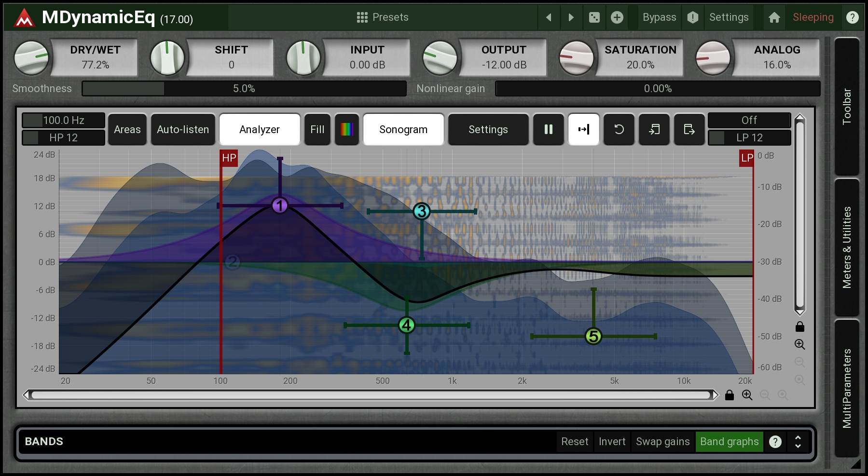Open the help question mark in title bar
Image resolution: width=868 pixels, height=476 pixels.
click(852, 18)
